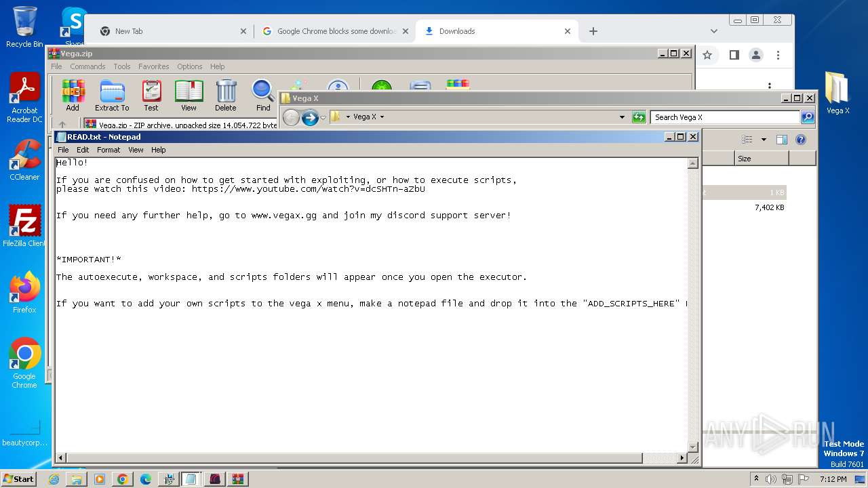Image resolution: width=868 pixels, height=488 pixels.
Task: Open Notepad View menu
Action: (136, 150)
